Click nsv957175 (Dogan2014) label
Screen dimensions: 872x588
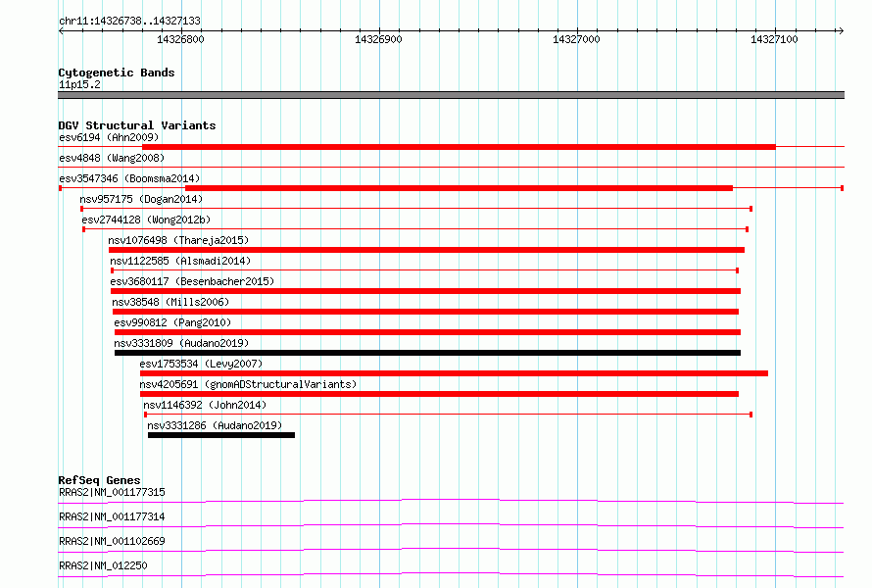pyautogui.click(x=141, y=199)
